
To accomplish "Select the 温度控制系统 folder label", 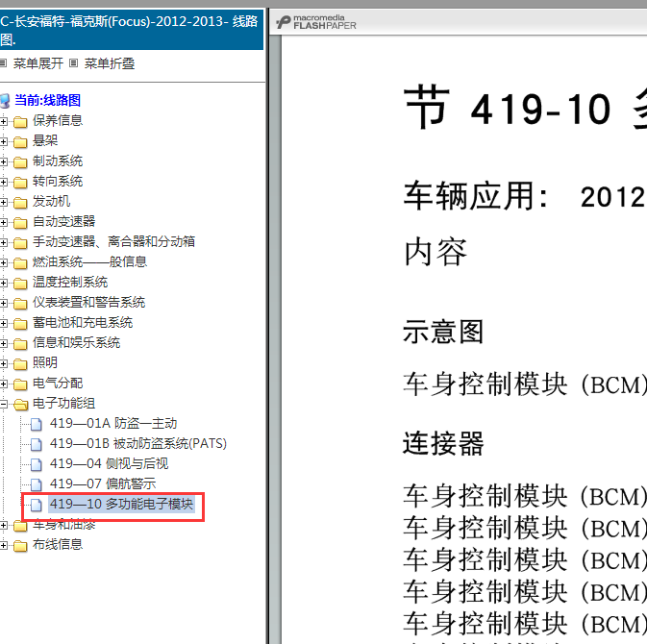I will click(x=70, y=283).
